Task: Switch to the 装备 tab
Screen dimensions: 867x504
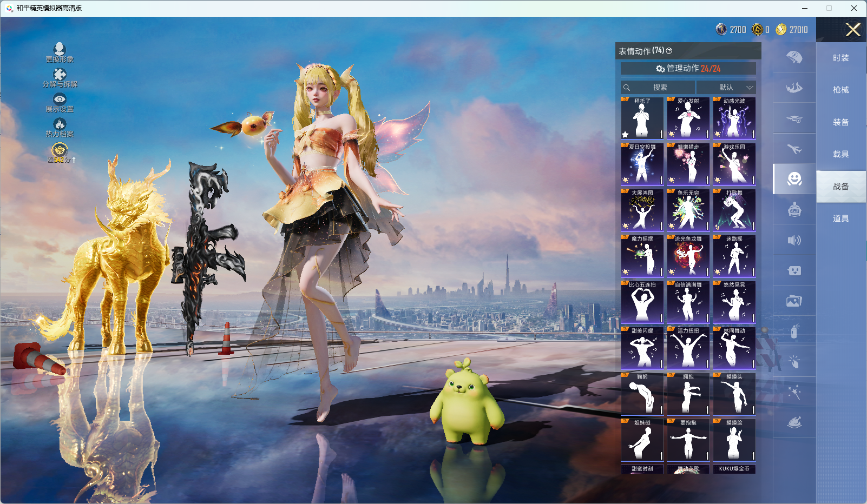Action: 841,122
